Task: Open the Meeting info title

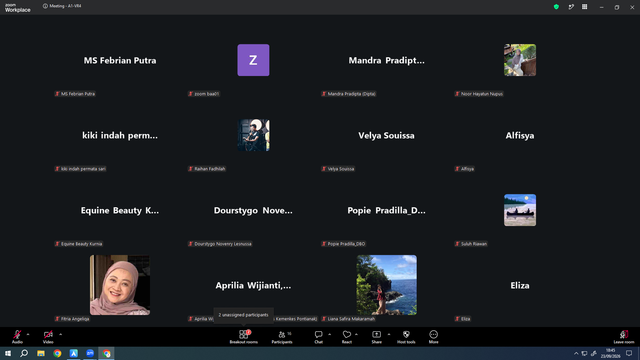Action: [62, 6]
